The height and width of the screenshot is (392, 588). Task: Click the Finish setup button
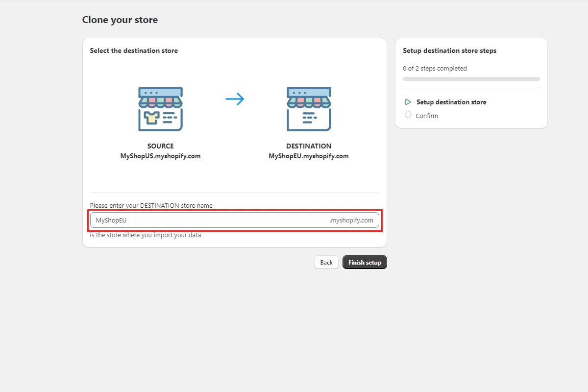[x=365, y=262]
